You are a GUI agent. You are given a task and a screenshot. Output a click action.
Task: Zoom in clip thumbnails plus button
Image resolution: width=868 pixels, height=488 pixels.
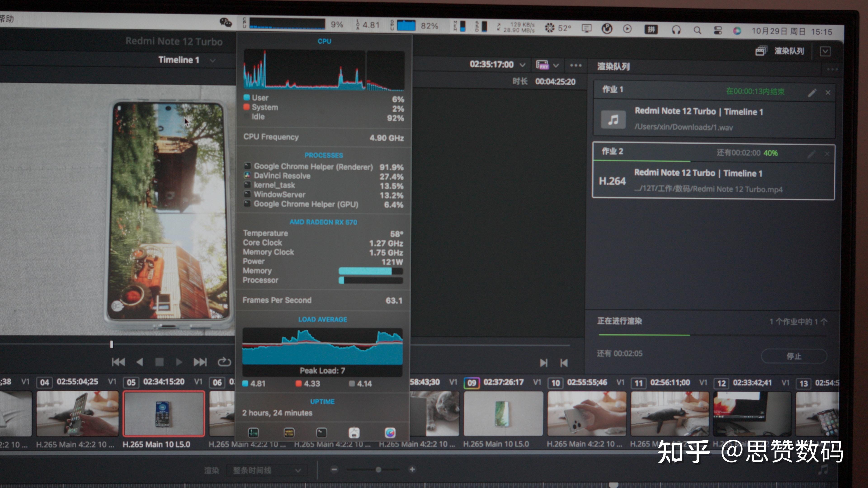412,469
